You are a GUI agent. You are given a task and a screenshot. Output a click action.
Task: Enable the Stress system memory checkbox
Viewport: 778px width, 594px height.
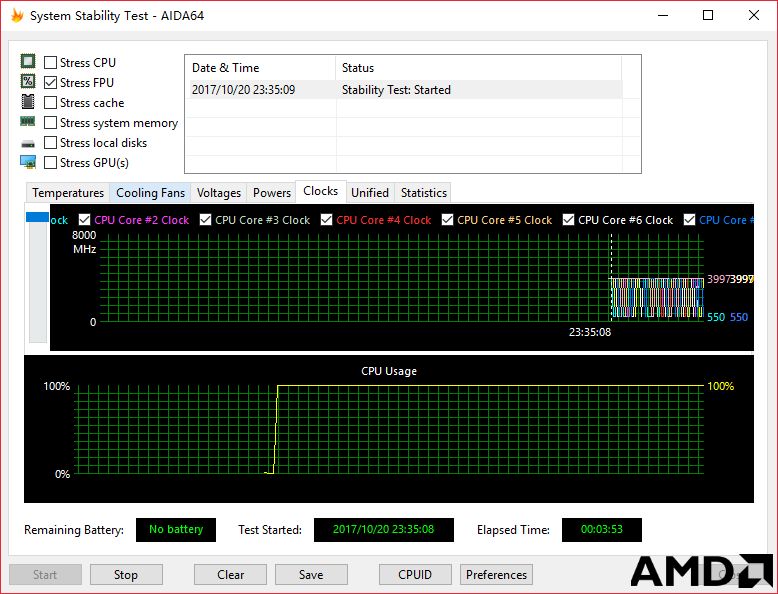tap(50, 123)
